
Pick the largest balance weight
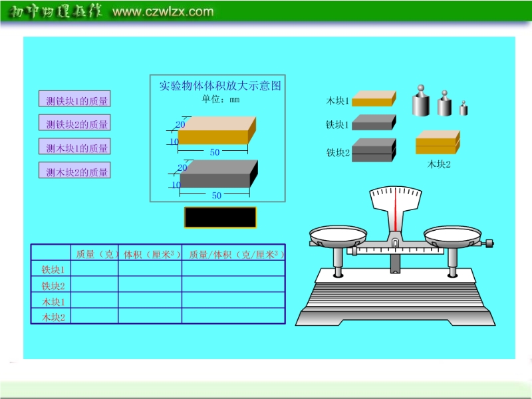pyautogui.click(x=421, y=100)
